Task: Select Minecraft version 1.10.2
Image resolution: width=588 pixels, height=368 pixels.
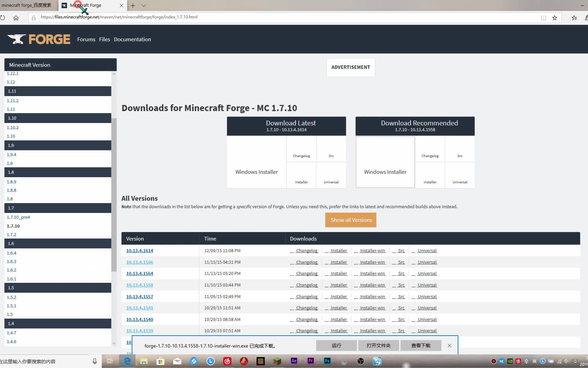Action: point(13,127)
